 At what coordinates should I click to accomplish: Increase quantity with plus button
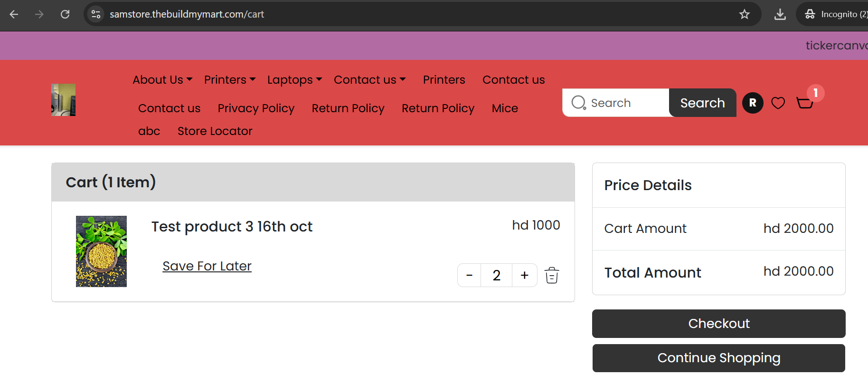(525, 275)
